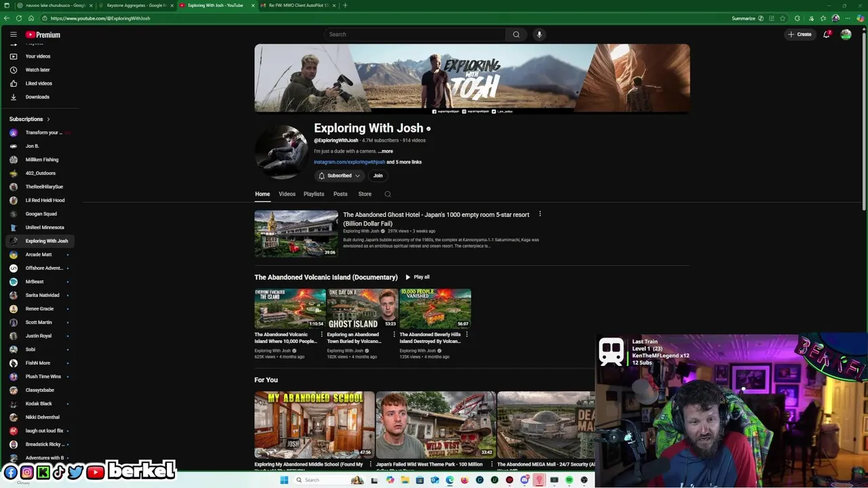The width and height of the screenshot is (868, 488).
Task: Go to the browser home page button
Action: click(31, 18)
